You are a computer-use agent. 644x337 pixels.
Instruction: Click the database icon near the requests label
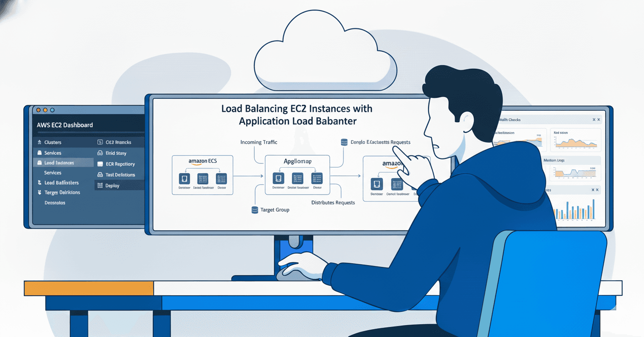coord(343,142)
